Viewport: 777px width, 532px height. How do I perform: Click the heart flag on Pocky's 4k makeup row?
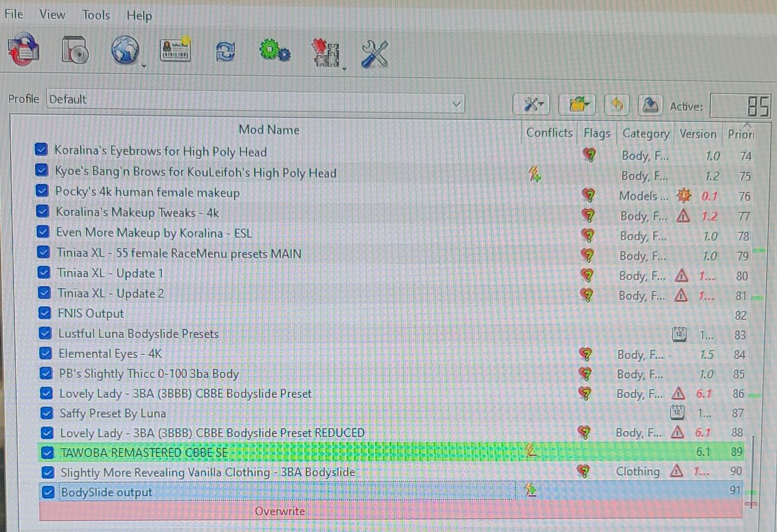(x=588, y=196)
